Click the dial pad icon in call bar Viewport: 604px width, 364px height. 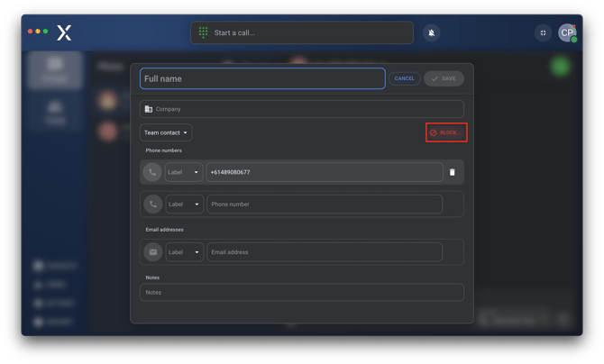(x=204, y=32)
